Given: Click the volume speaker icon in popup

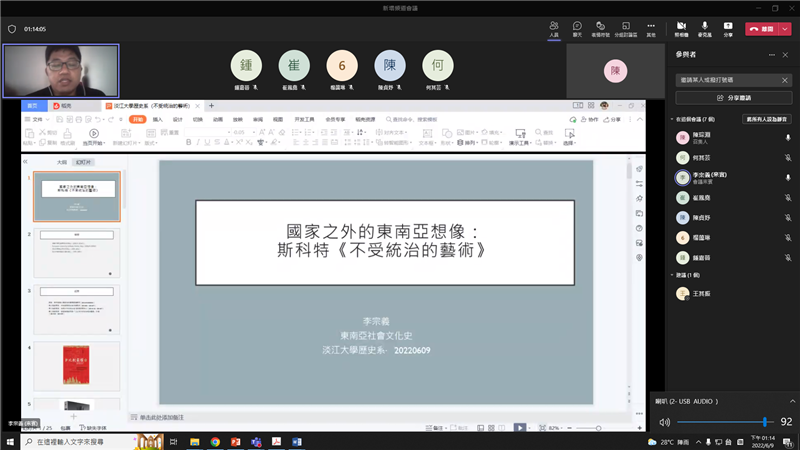Looking at the screenshot, I should coord(666,423).
